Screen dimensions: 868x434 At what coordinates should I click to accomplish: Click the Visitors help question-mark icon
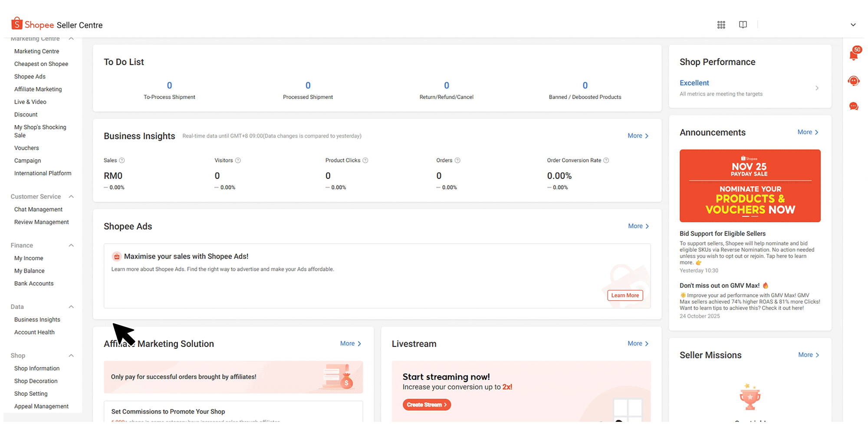point(238,161)
